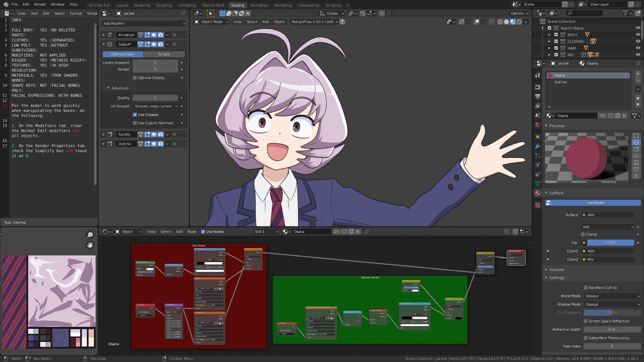Screen dimensions: 644x362
Task: Open the Output properties tab
Action: (x=538, y=97)
